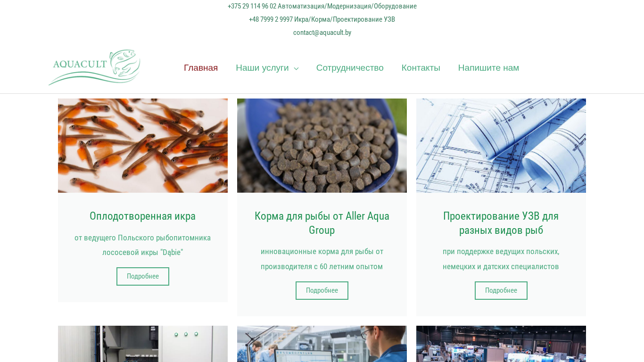The height and width of the screenshot is (362, 644).
Task: Open the Корма для рыбы от Aller Aqua Group heading
Action: click(x=322, y=223)
